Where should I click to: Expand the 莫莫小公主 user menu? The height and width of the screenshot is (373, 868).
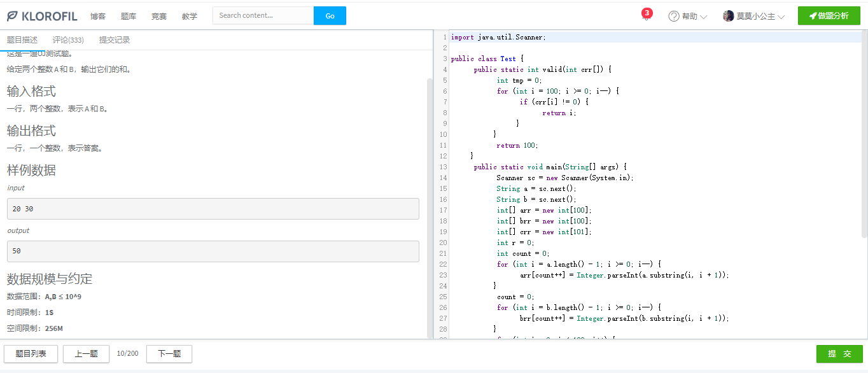754,17
